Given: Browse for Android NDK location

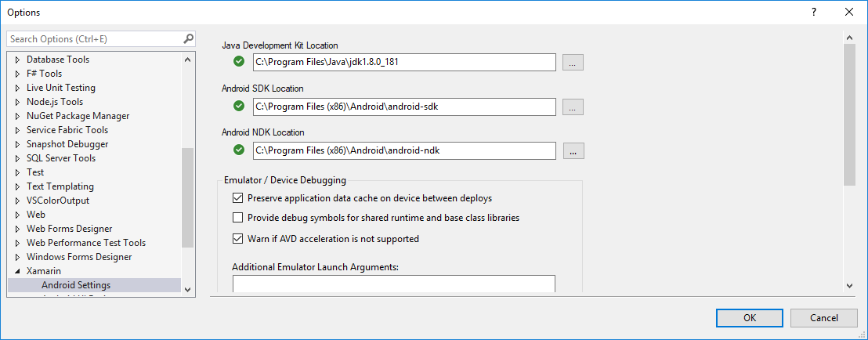Looking at the screenshot, I should (573, 150).
